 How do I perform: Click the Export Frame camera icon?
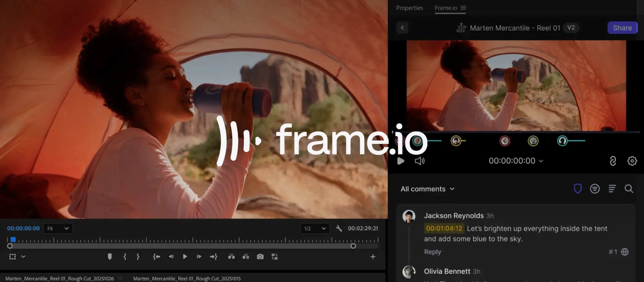[260, 257]
